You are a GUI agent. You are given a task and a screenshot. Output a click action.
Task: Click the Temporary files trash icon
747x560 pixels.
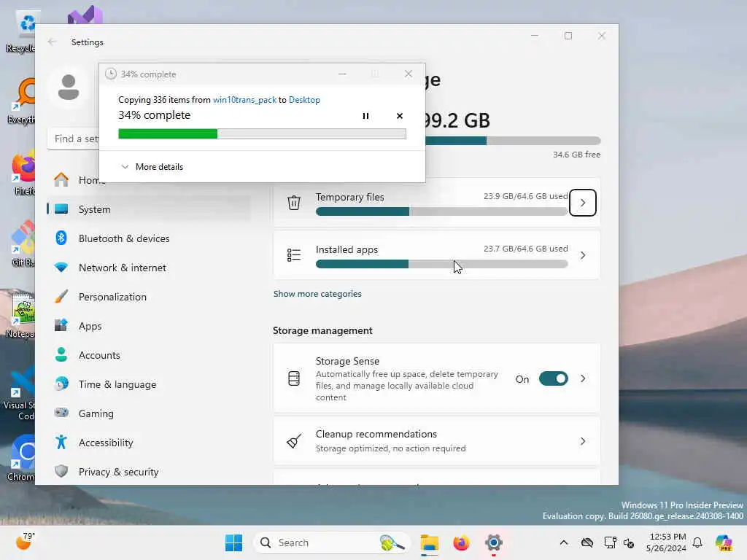pyautogui.click(x=294, y=203)
